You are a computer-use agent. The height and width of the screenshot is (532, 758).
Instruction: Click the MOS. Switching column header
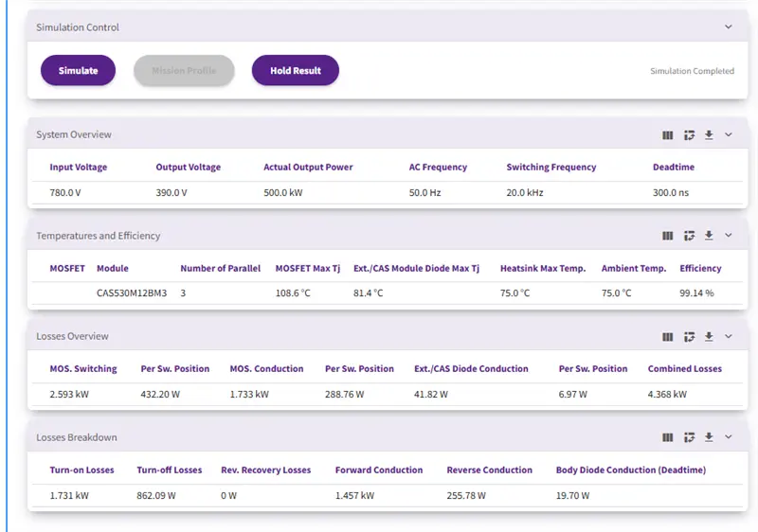(83, 369)
